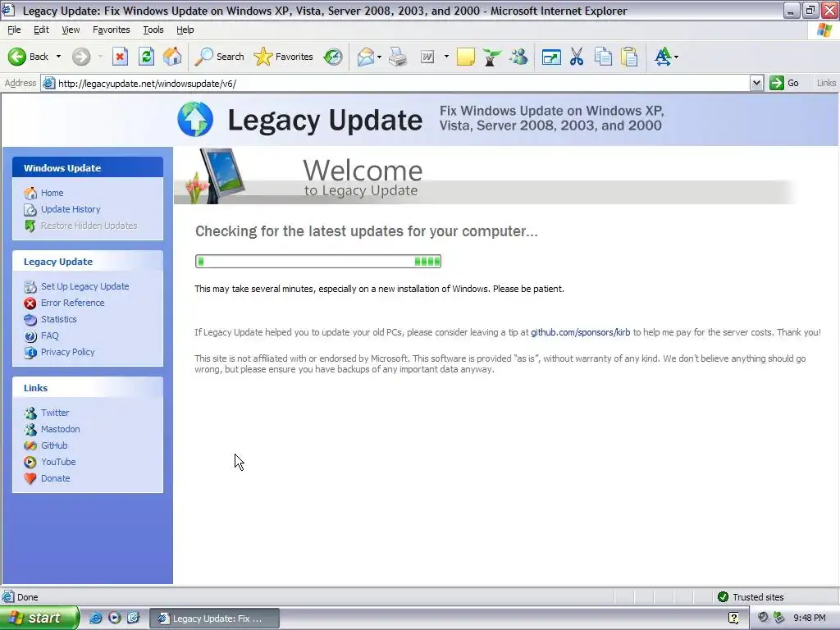The image size is (840, 630).
Task: Open the Tools menu
Action: [x=153, y=30]
